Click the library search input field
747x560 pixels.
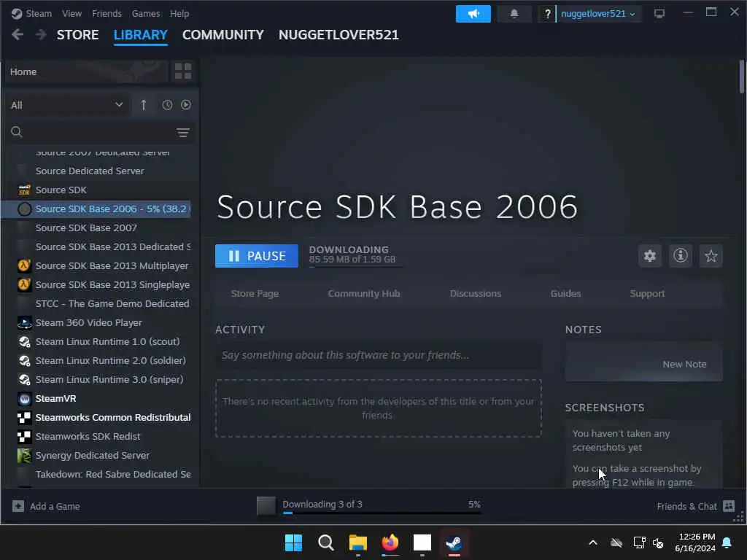tap(99, 132)
